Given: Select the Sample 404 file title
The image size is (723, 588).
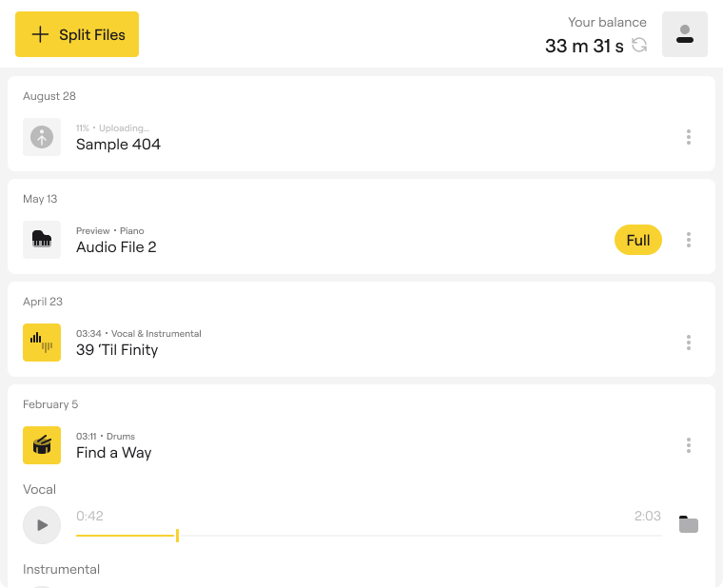Looking at the screenshot, I should click(x=118, y=145).
